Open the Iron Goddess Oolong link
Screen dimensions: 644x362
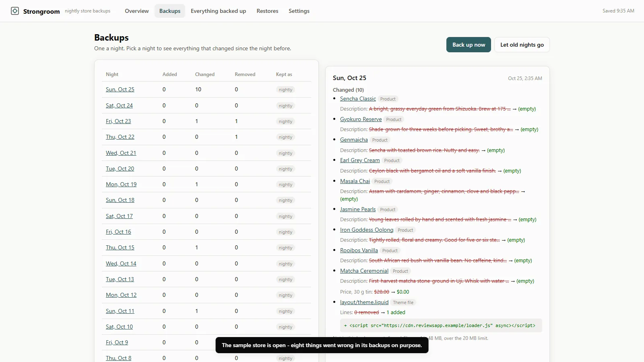point(367,230)
